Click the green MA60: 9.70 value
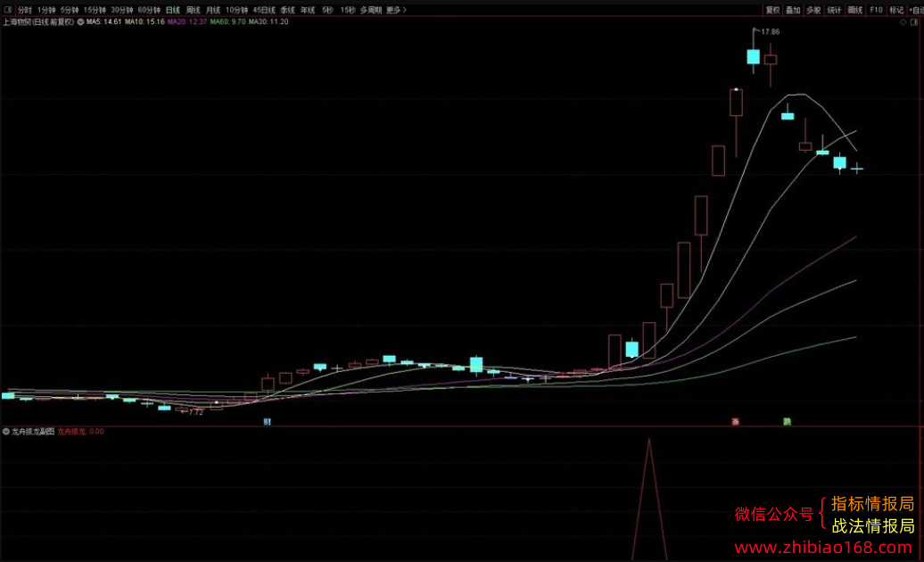The width and height of the screenshot is (924, 562). [228, 21]
